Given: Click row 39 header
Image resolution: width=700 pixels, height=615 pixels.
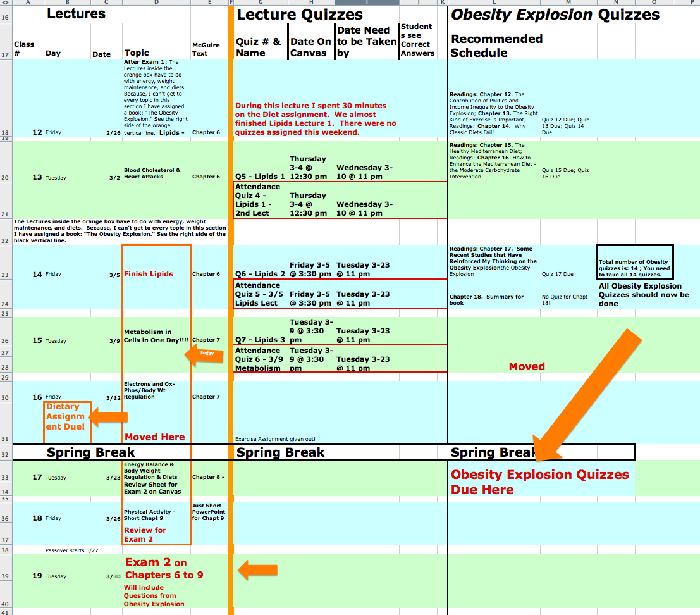Looking at the screenshot, I should 6,576.
